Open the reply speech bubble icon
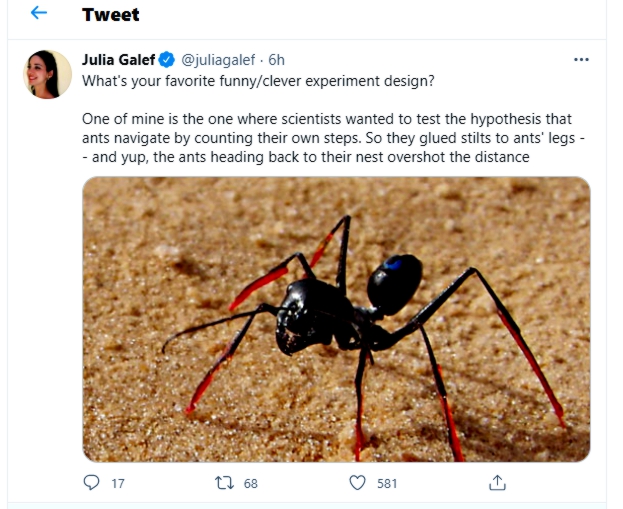This screenshot has height=509, width=623. (x=92, y=483)
